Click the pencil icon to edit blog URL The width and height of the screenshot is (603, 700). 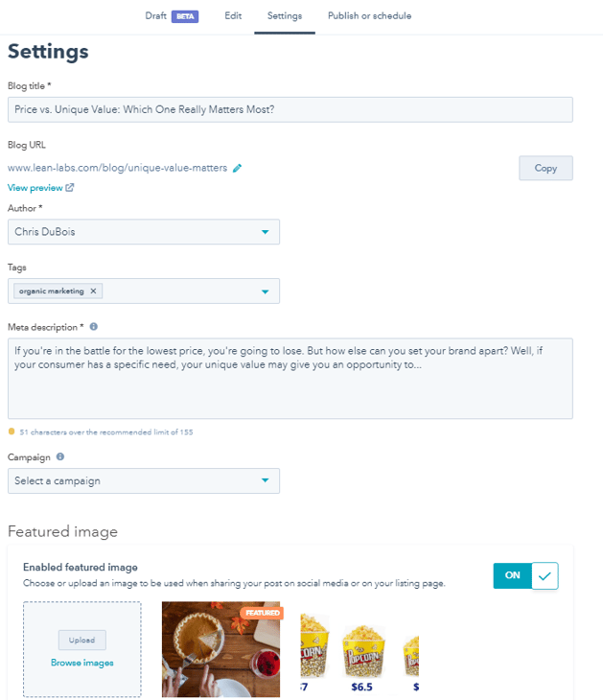click(x=238, y=168)
